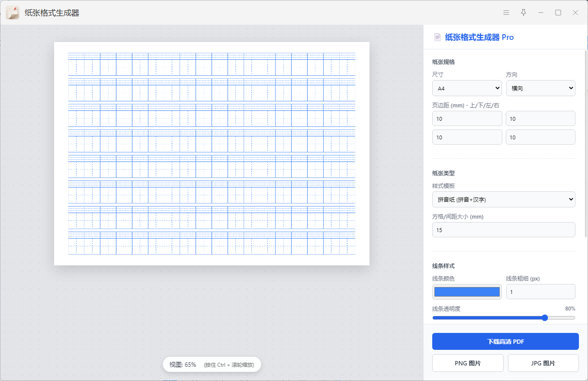This screenshot has width=588, height=381.
Task: Close the paper generator window
Action: pyautogui.click(x=575, y=13)
